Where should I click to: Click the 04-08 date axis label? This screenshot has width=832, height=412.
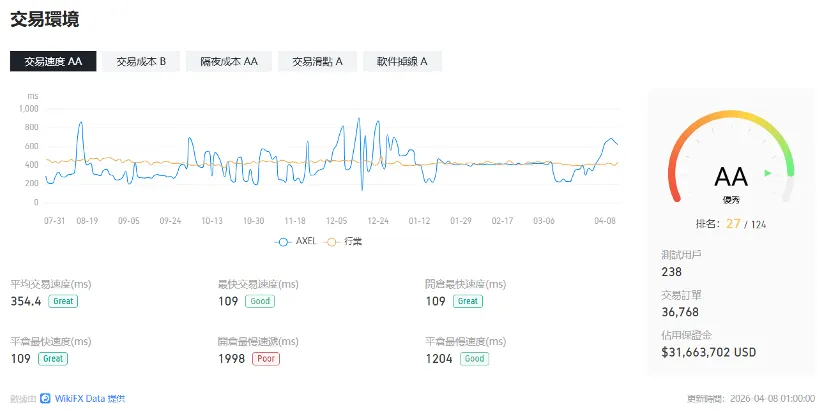pos(605,221)
